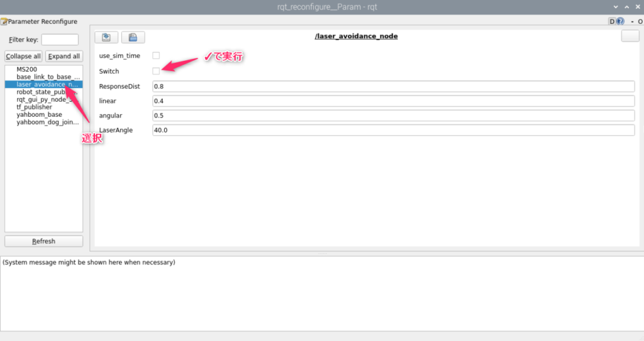Select MS200 in the node list
Viewport: 644px width, 341px height.
click(x=26, y=69)
